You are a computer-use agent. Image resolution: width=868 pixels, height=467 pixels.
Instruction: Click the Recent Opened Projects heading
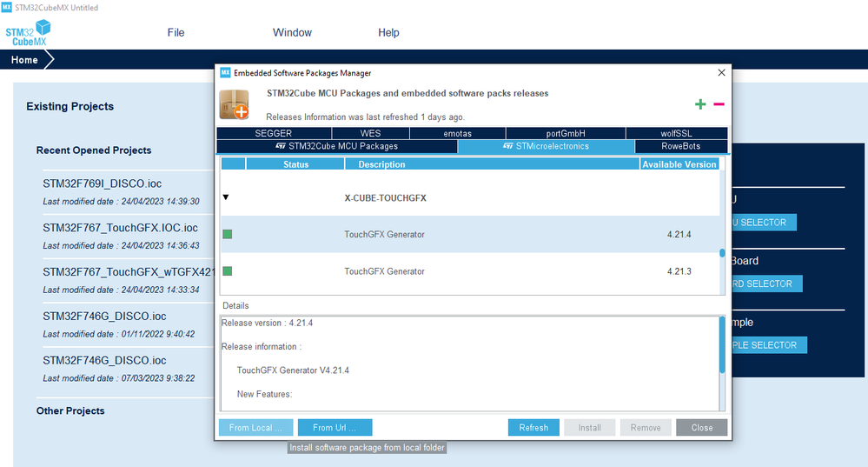(94, 150)
